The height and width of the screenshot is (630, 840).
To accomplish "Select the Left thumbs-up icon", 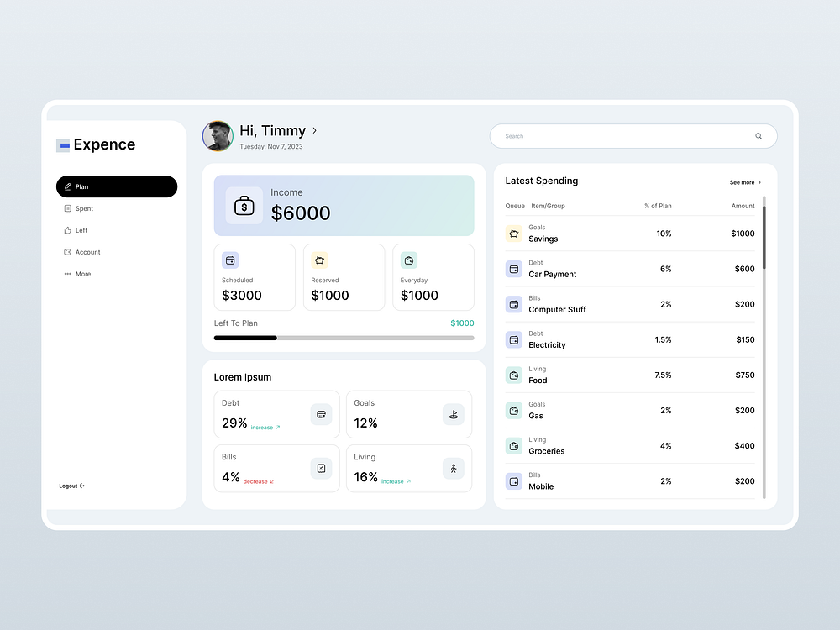I will pyautogui.click(x=66, y=230).
